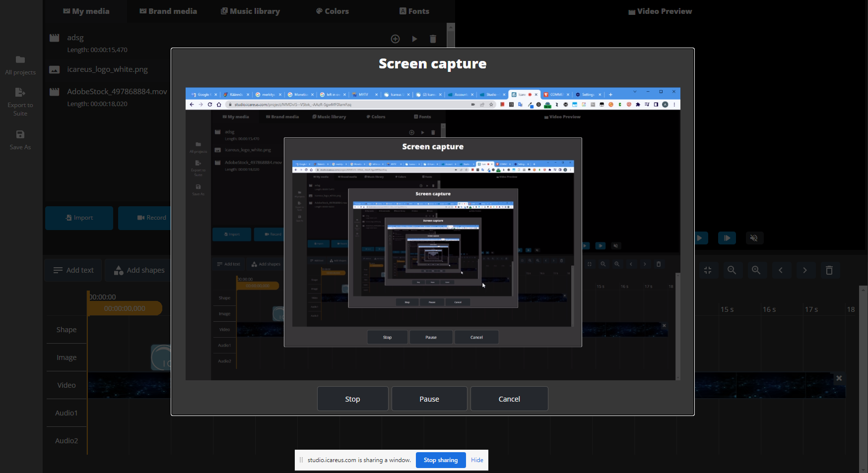
Task: Remove video clip using its X button
Action: (x=839, y=378)
